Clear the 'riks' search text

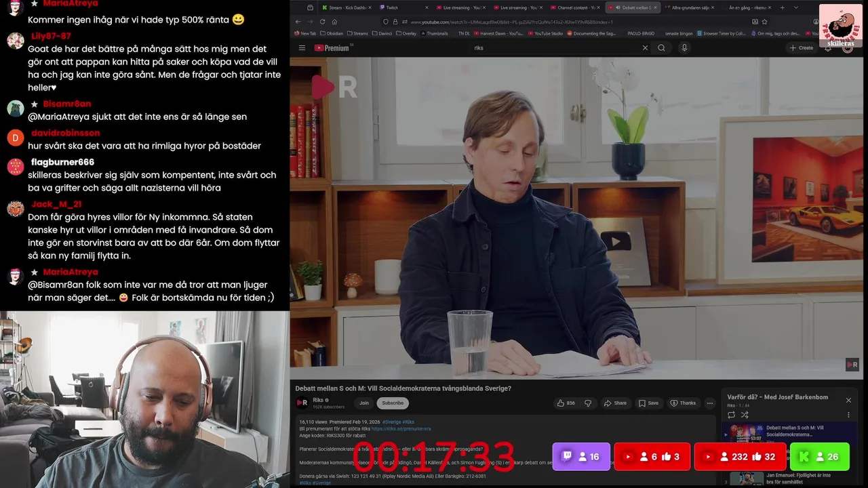tap(645, 48)
